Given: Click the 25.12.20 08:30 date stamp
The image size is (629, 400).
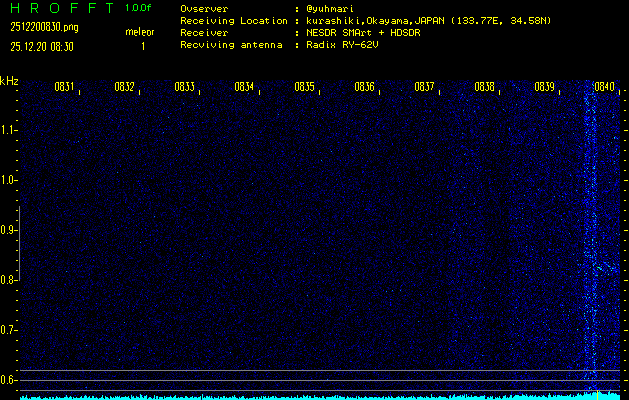Looking at the screenshot, I should pyautogui.click(x=43, y=46).
